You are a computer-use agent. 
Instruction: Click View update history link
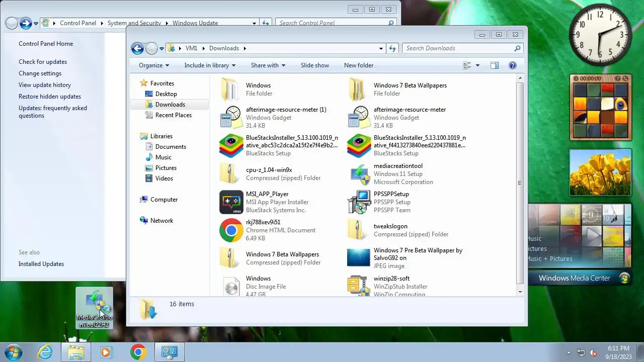click(x=45, y=85)
